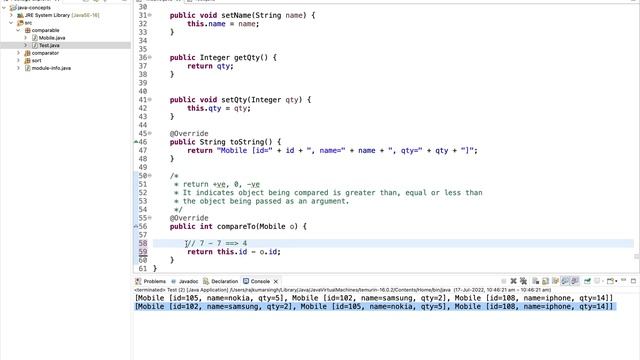Fold the setQty method at line 41

[150, 99]
